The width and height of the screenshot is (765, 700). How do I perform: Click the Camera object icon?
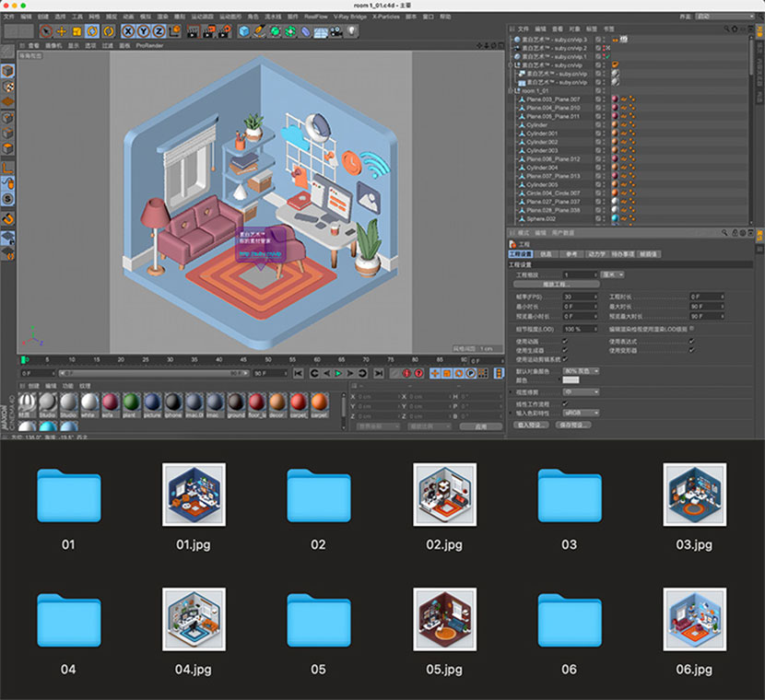tap(336, 31)
